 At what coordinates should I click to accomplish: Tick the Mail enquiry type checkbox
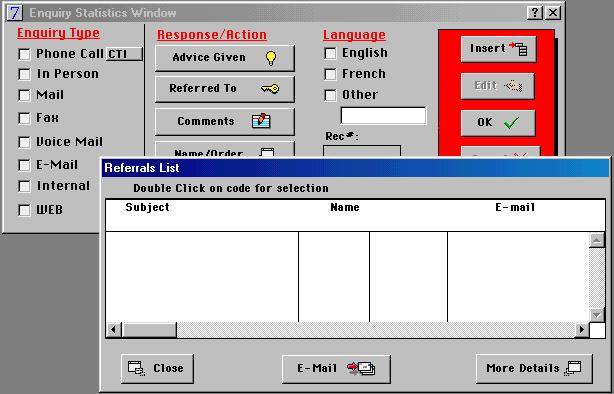click(24, 95)
